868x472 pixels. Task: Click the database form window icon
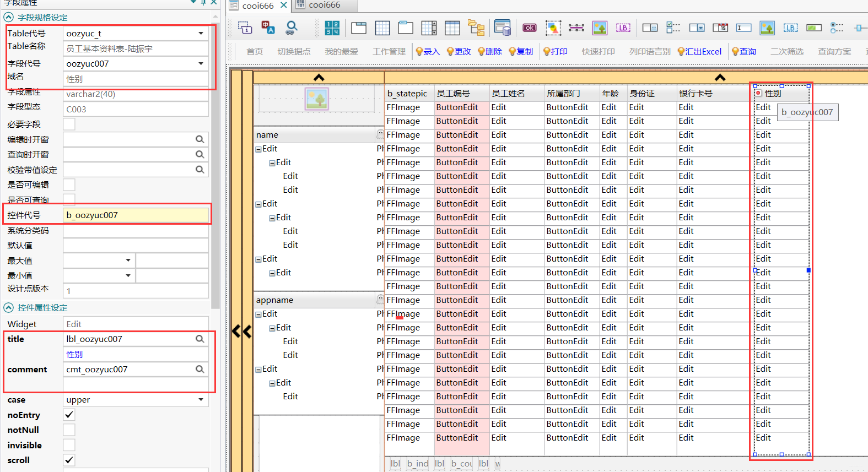(502, 28)
